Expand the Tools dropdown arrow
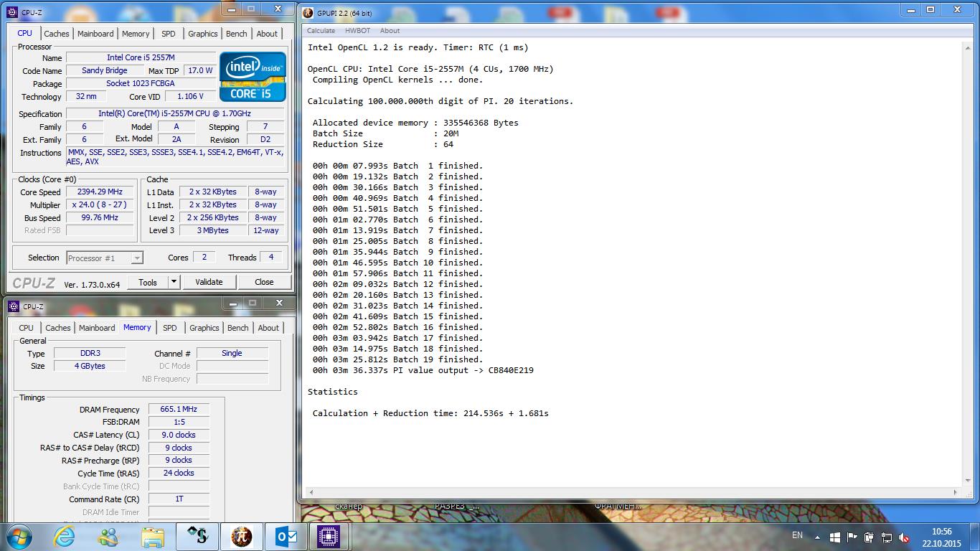Image resolution: width=980 pixels, height=551 pixels. coord(173,282)
